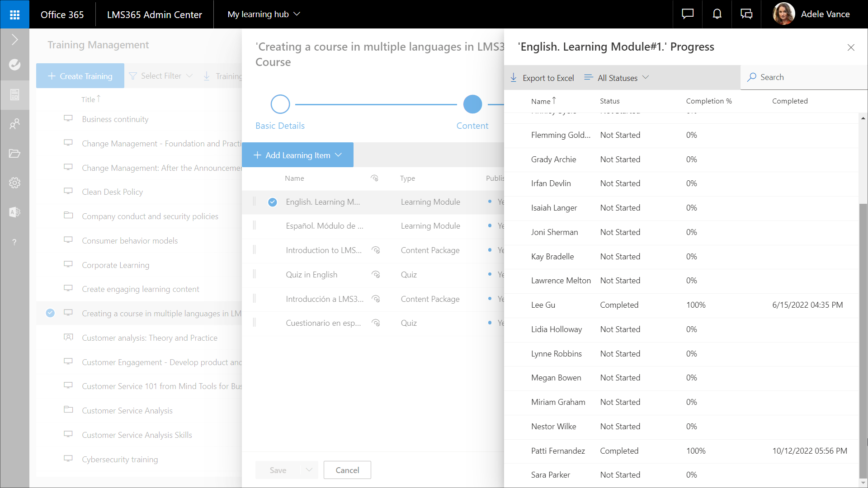868x488 pixels.
Task: Expand the All Statuses filter dropdown
Action: (617, 78)
